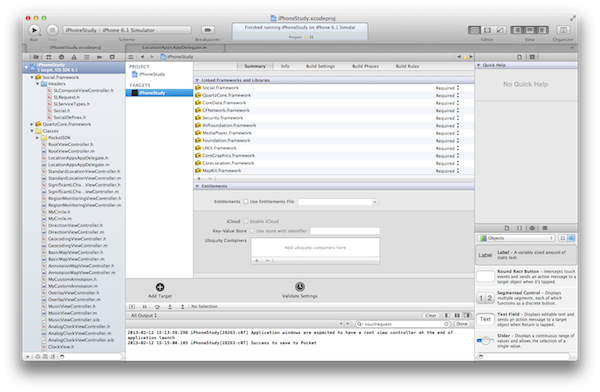Show both variables and console panes
This screenshot has height=392, width=600.
(x=457, y=315)
